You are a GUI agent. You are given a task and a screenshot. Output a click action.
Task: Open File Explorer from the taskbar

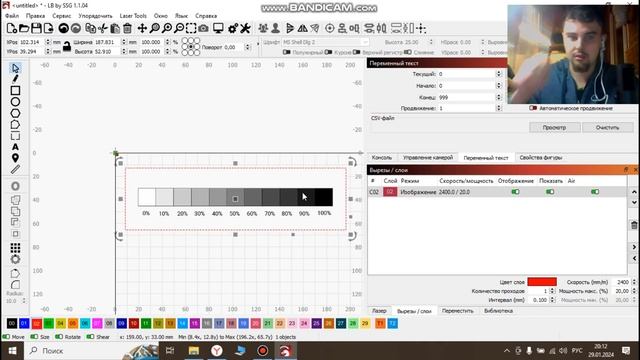194,351
